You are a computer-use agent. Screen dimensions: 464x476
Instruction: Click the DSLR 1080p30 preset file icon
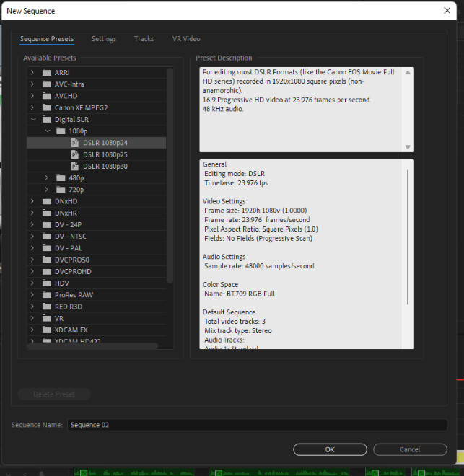(75, 167)
